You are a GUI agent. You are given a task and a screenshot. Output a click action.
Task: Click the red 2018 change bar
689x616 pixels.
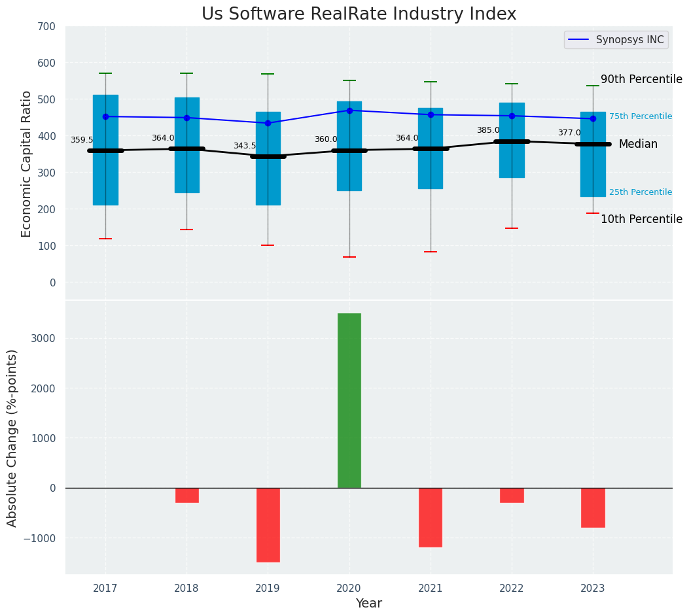coord(186,495)
